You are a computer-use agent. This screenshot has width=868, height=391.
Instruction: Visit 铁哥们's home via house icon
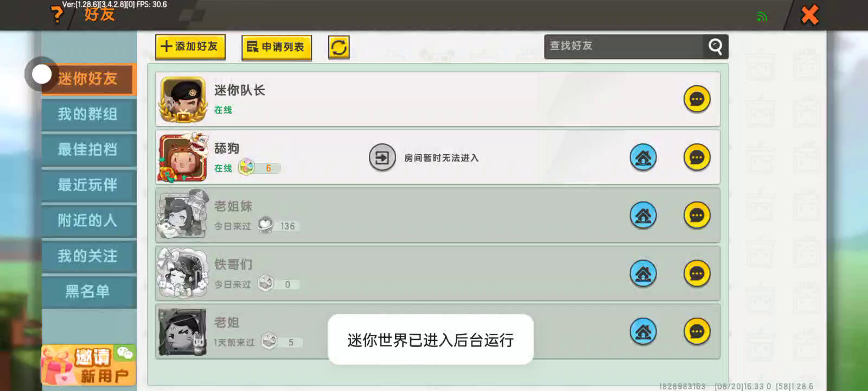[x=643, y=274]
